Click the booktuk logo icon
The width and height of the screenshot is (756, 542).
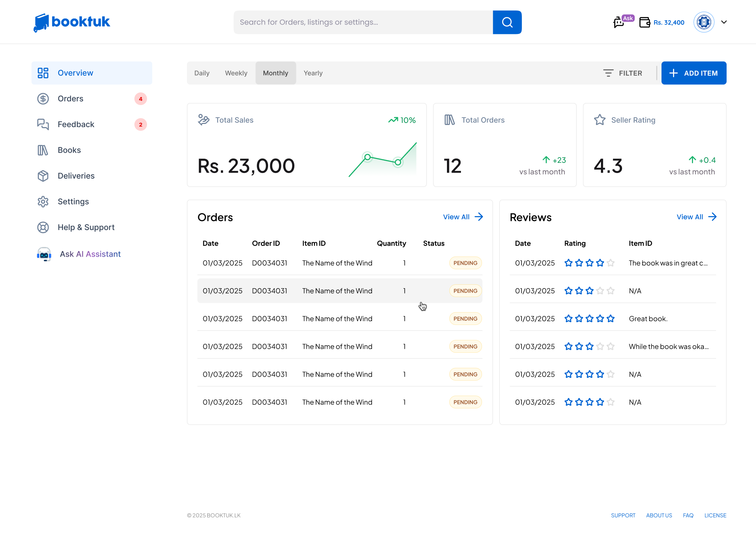tap(41, 22)
